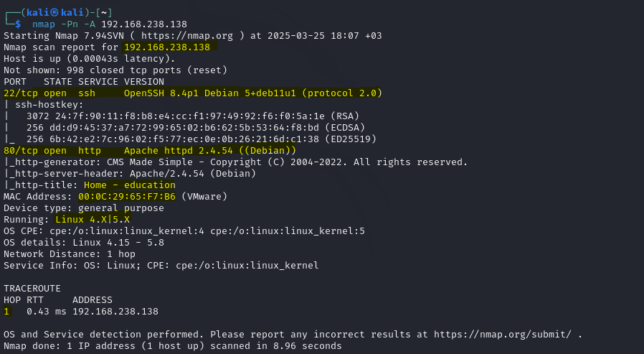Open the https://nmap.org/submit/ link
The width and height of the screenshot is (644, 354).
coord(502,335)
